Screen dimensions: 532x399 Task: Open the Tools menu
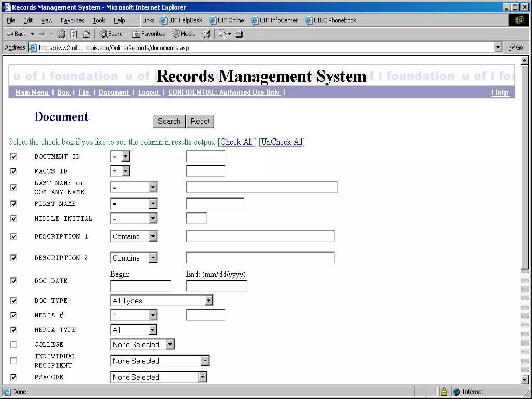[x=99, y=20]
